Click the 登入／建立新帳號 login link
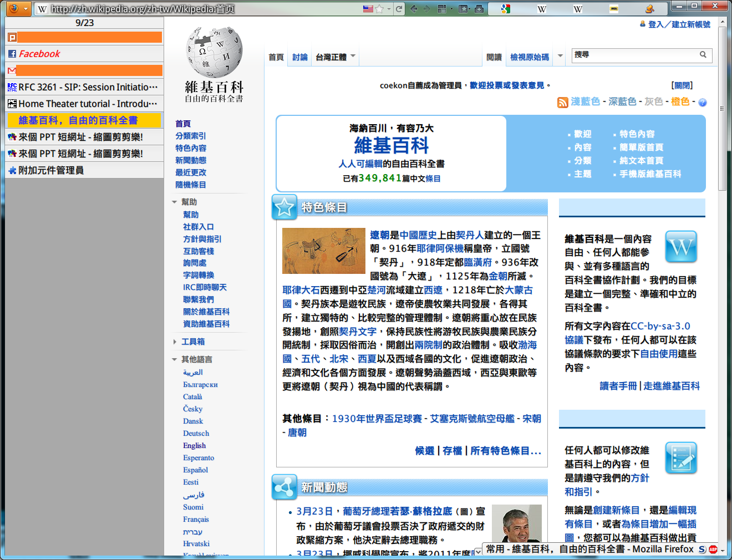The image size is (732, 560). (x=679, y=24)
